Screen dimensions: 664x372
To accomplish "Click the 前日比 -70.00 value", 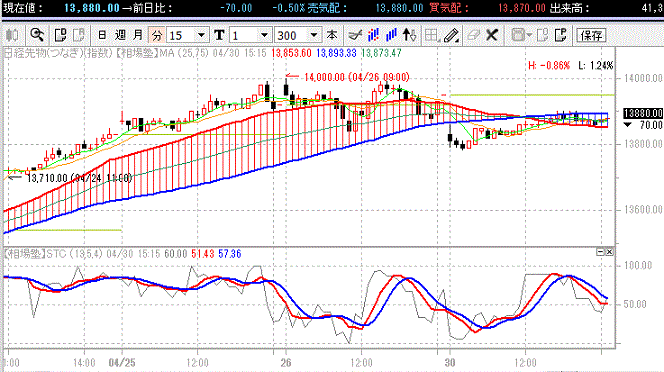I will (236, 8).
